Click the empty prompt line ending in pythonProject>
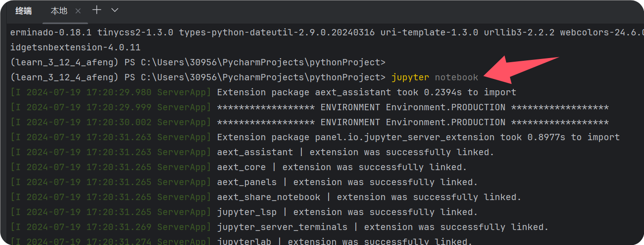The width and height of the screenshot is (644, 245). click(198, 62)
